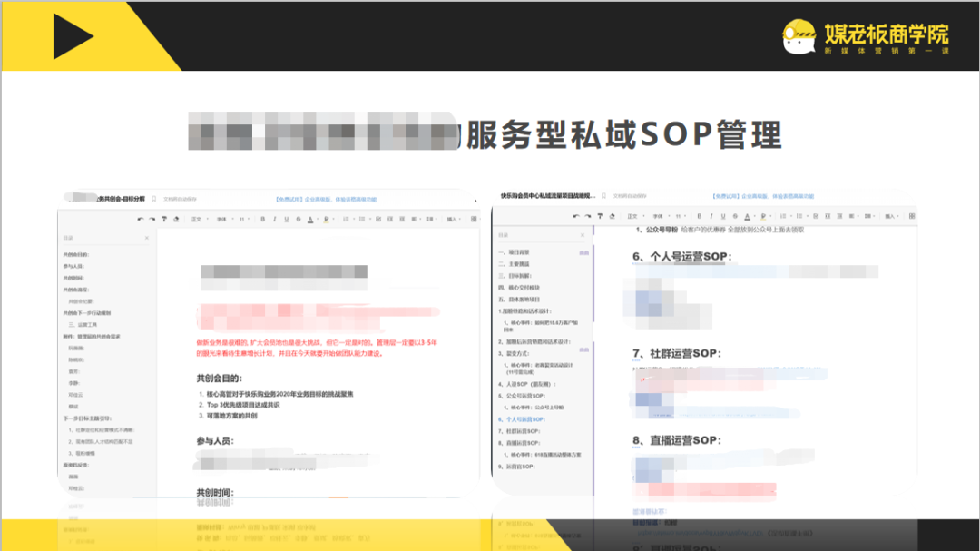Jump to 共创会下一步行动规划 in the left outline

click(x=87, y=312)
